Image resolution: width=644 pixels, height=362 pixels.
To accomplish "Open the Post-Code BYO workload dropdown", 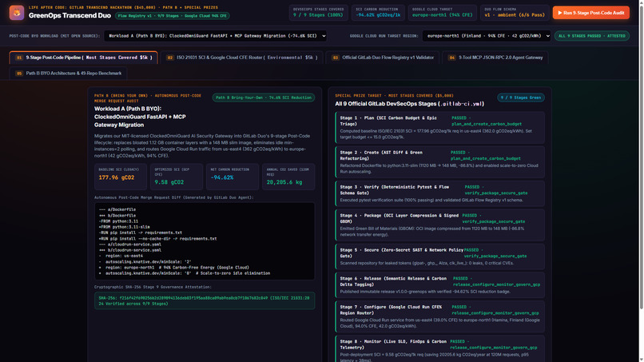I will 215,36.
